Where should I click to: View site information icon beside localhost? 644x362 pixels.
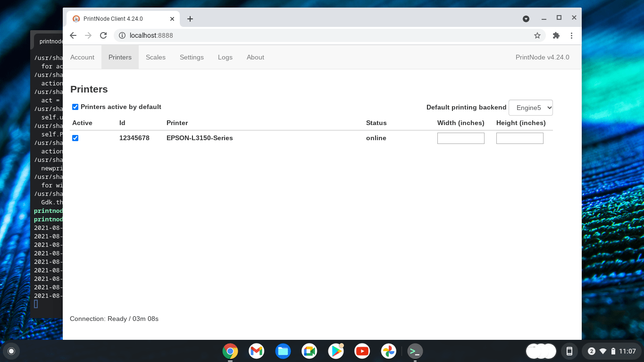(122, 35)
